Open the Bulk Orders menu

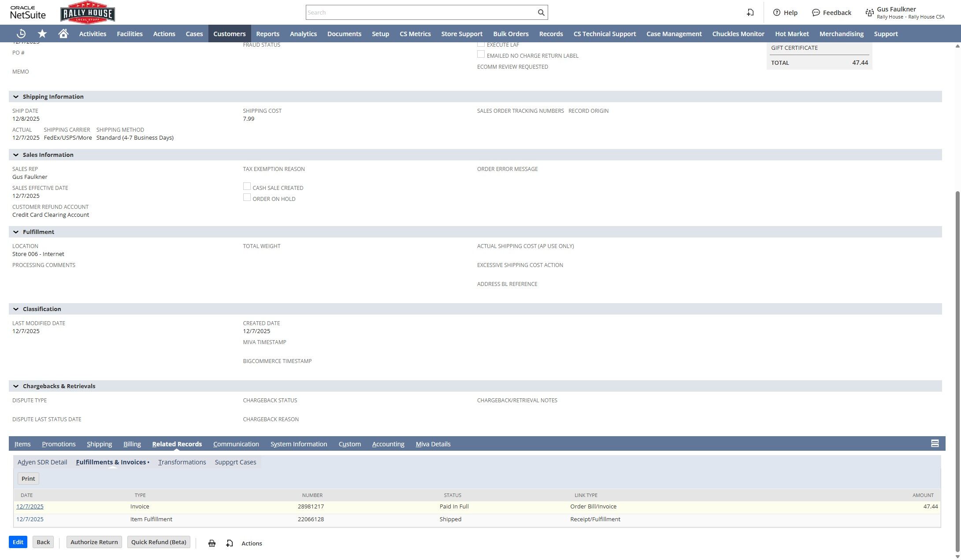pos(511,33)
